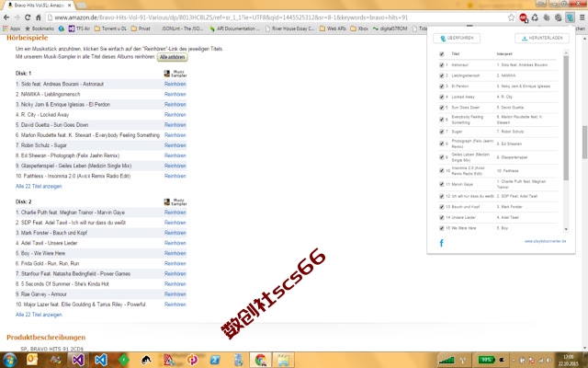This screenshot has height=368, width=588.
Task: Open the Windows Start button
Action: click(x=9, y=360)
